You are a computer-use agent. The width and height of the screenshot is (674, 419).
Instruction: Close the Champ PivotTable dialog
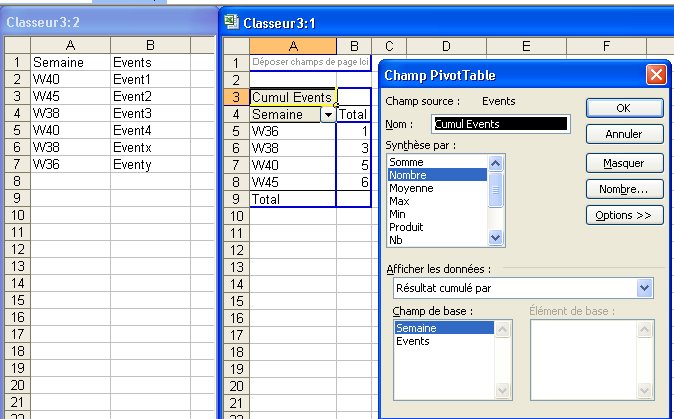[x=655, y=75]
